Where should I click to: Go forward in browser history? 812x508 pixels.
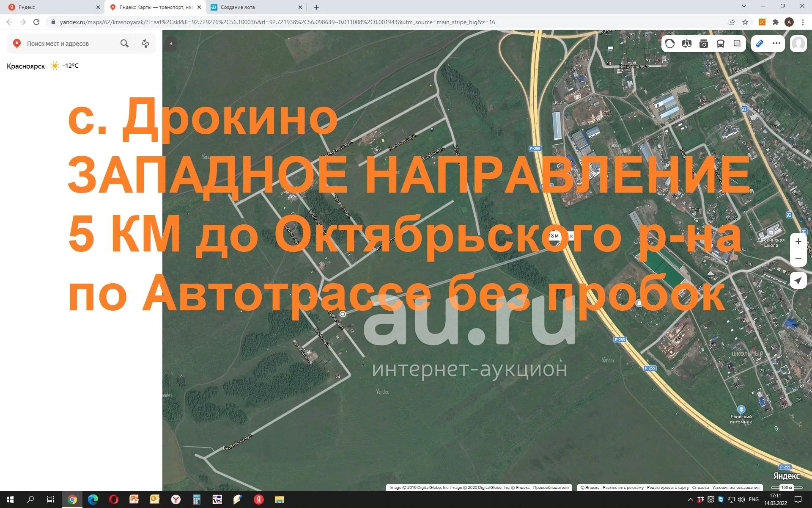coord(23,22)
